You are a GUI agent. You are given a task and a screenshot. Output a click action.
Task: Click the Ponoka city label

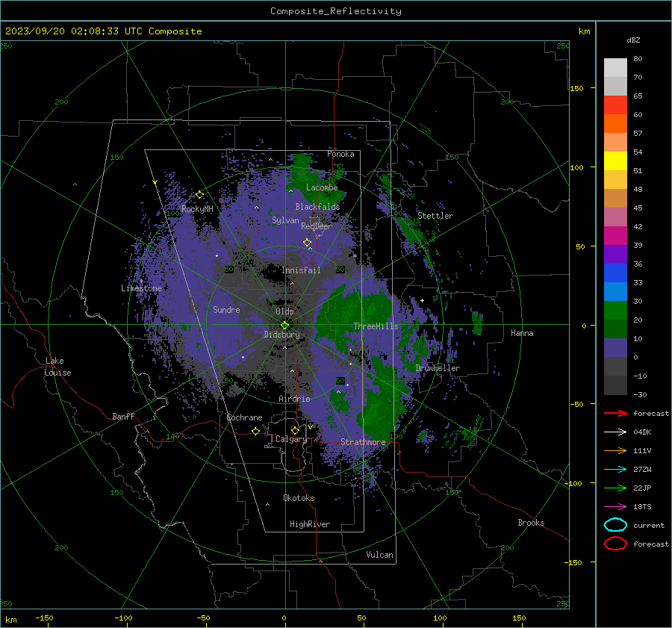(x=340, y=154)
